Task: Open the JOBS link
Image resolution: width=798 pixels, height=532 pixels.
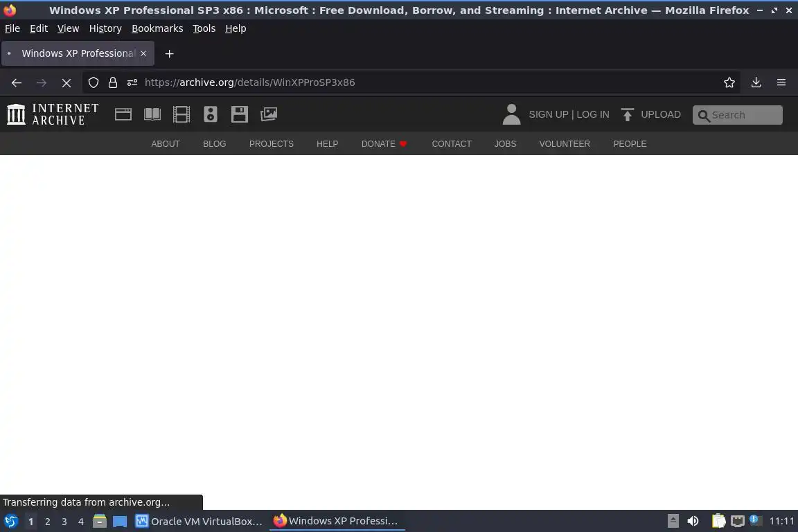Action: coord(506,144)
